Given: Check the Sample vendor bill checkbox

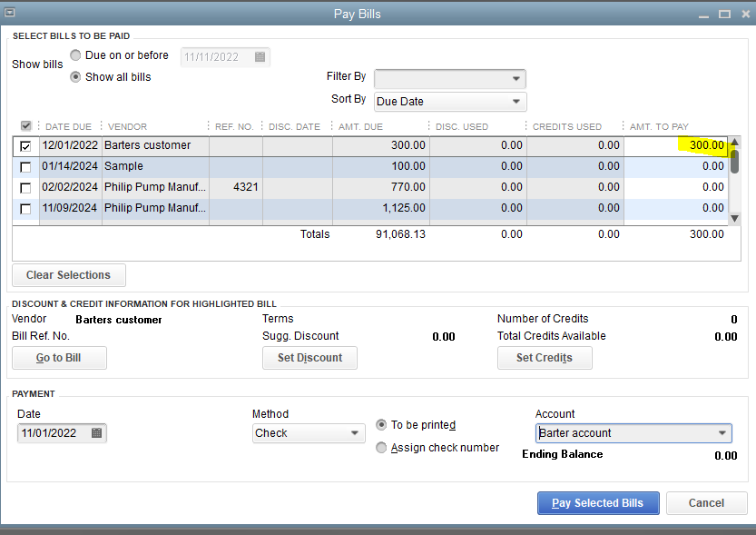Looking at the screenshot, I should tap(25, 167).
